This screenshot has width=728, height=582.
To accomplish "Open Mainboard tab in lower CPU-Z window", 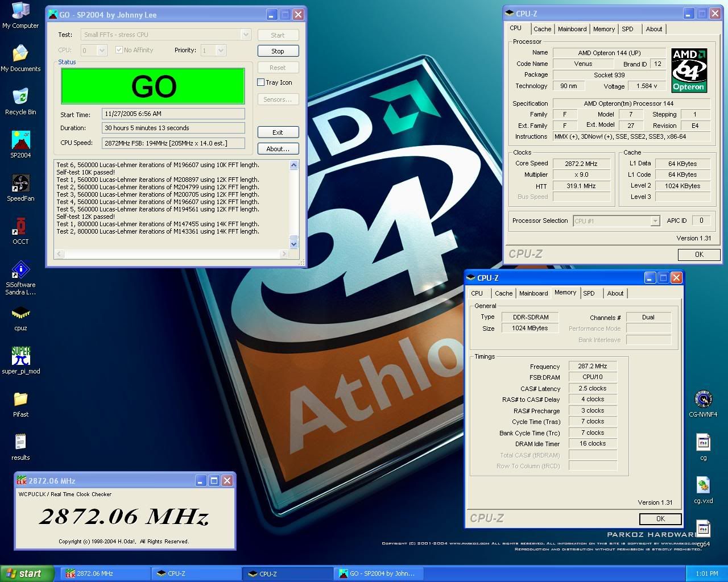I will (533, 293).
